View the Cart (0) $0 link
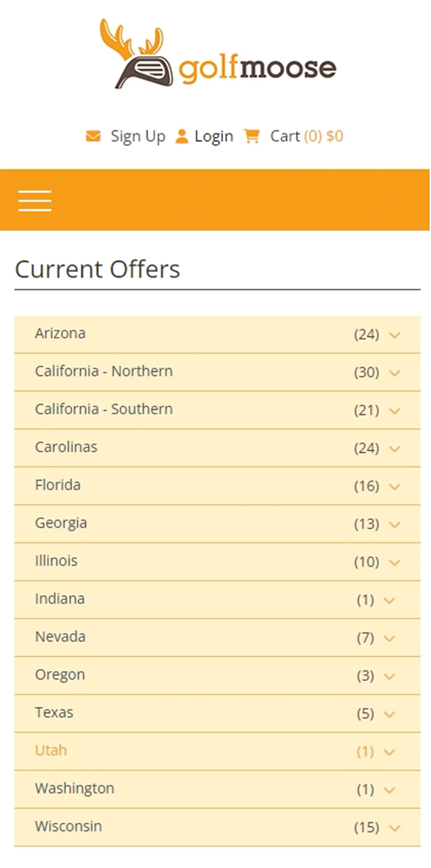 306,136
